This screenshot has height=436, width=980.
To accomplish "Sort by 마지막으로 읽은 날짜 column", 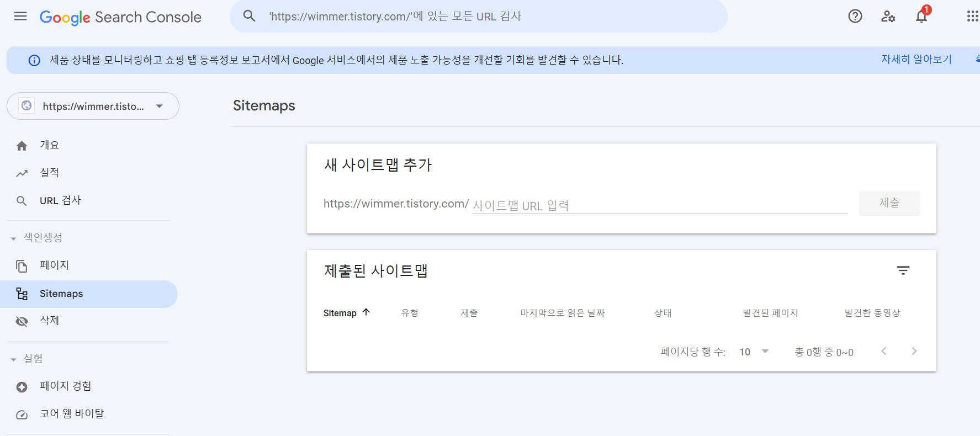I will coord(563,313).
